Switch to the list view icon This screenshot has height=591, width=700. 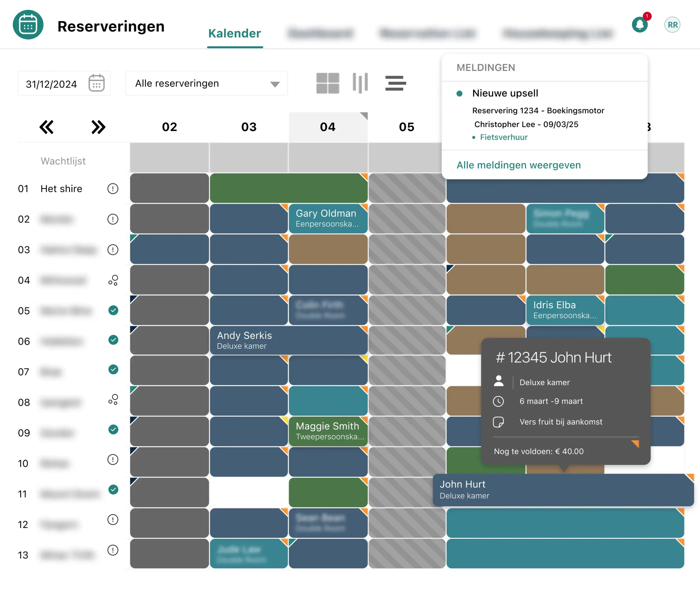[x=396, y=83]
